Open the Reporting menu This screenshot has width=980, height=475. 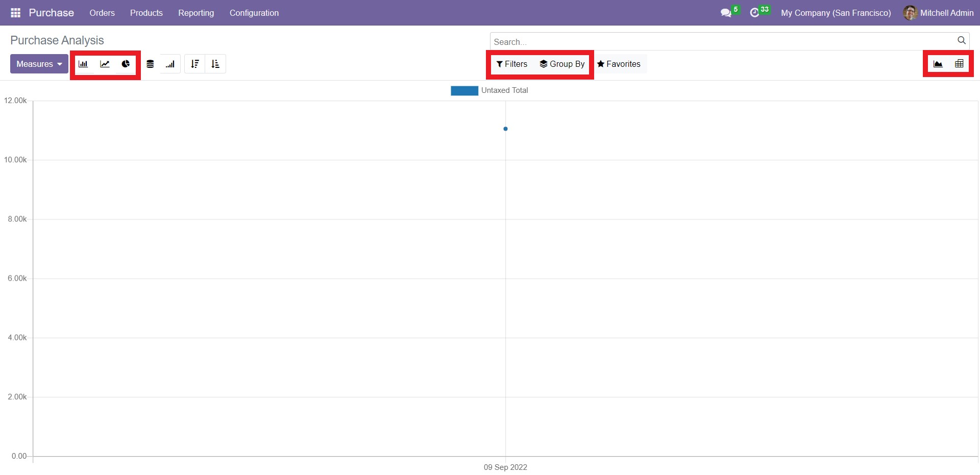coord(196,13)
